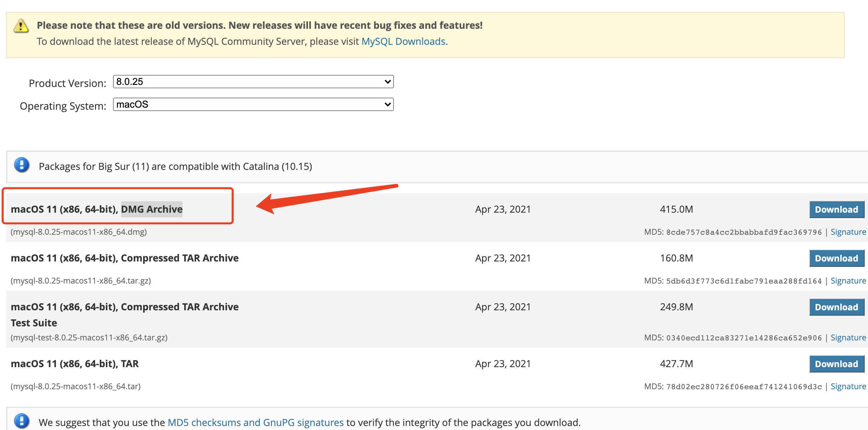This screenshot has height=430, width=868.
Task: Download the DMG Archive package
Action: (x=836, y=209)
